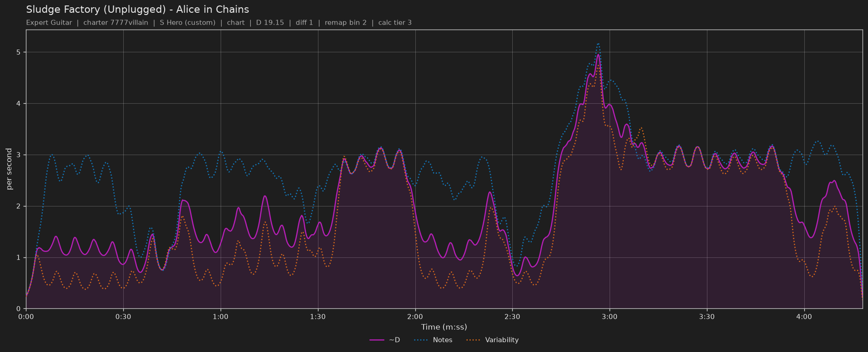Click the x-axis tick label "0:00"
This screenshot has width=868, height=352.
(x=26, y=317)
